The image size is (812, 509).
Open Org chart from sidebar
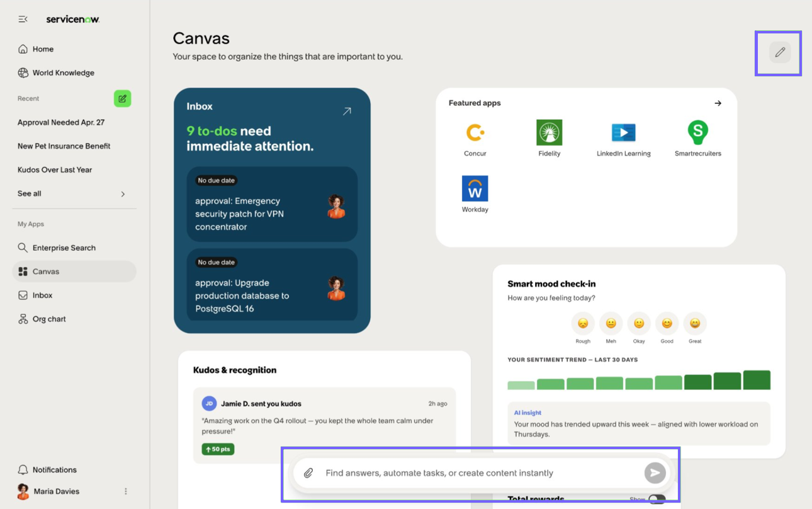pos(74,319)
